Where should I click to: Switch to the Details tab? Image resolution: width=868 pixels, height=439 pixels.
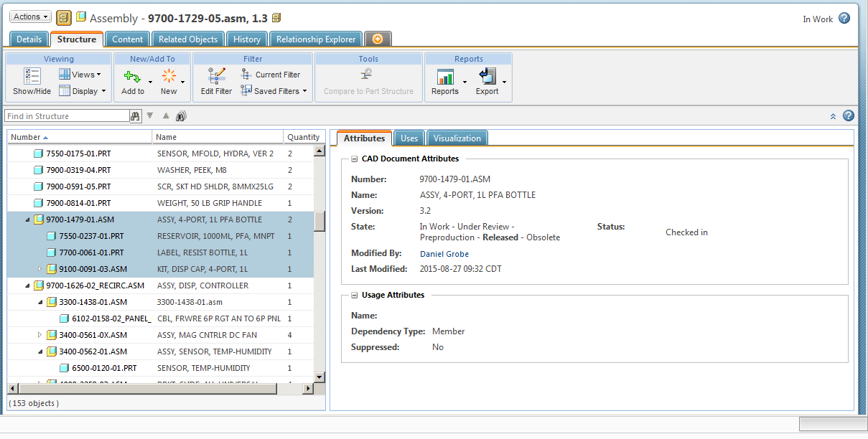(x=29, y=39)
